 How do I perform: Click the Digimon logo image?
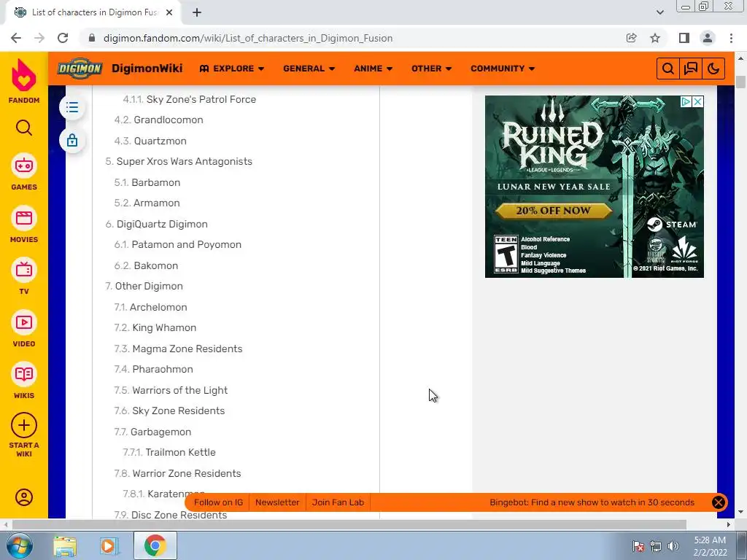[x=80, y=69]
